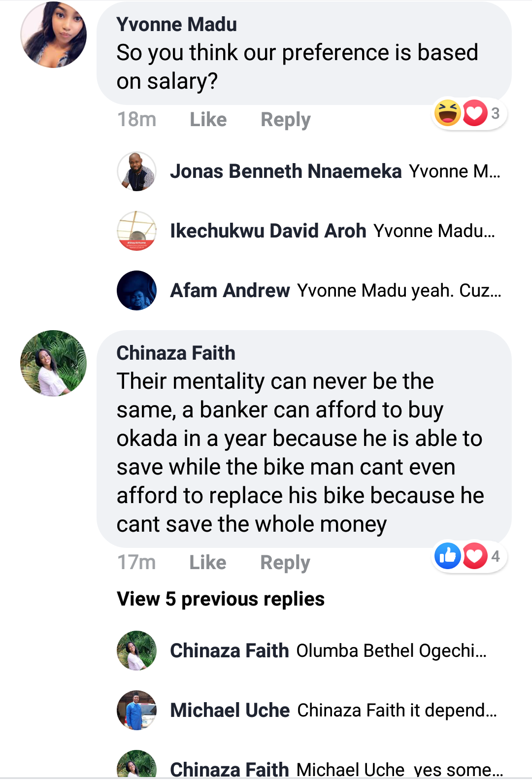Viewport: 532px width, 780px height.
Task: Tap Michael Uche's reply avatar
Action: point(136,710)
